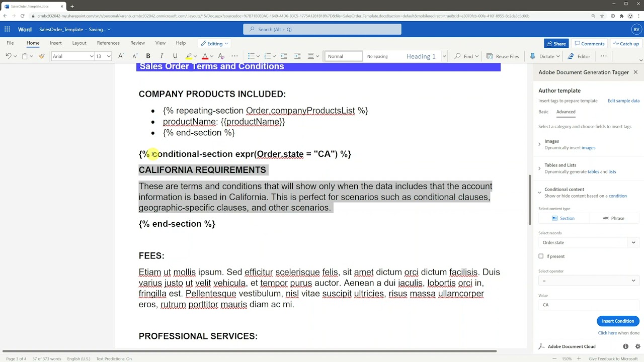This screenshot has height=362, width=644.
Task: Click the paragraph alignment icon
Action: click(x=311, y=56)
